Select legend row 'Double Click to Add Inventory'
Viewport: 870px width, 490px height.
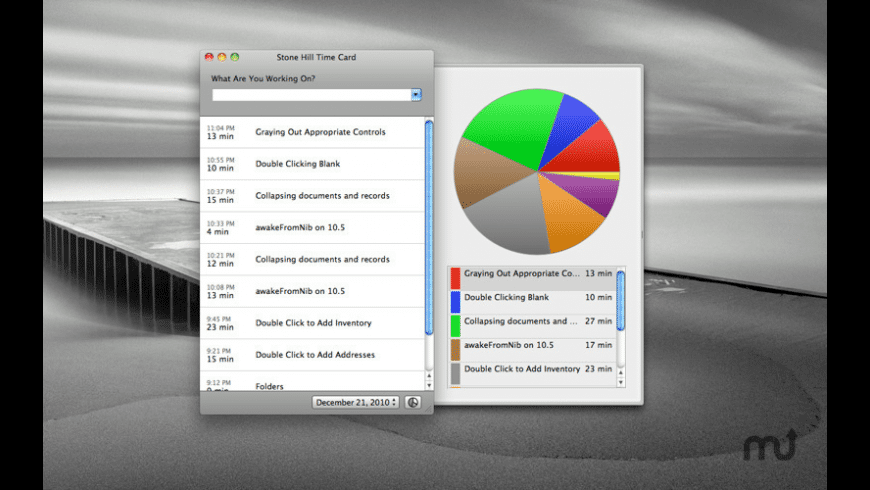(532, 374)
